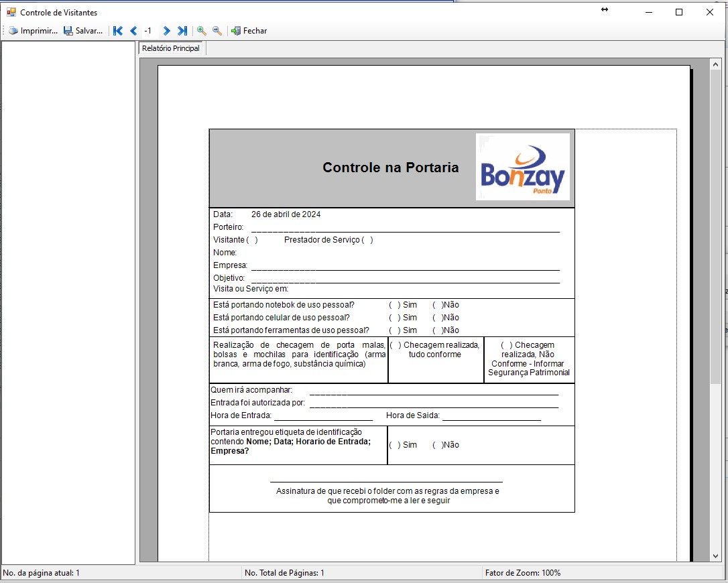The width and height of the screenshot is (728, 583).
Task: Maximize the Controle de Visitantes window
Action: pos(678,12)
